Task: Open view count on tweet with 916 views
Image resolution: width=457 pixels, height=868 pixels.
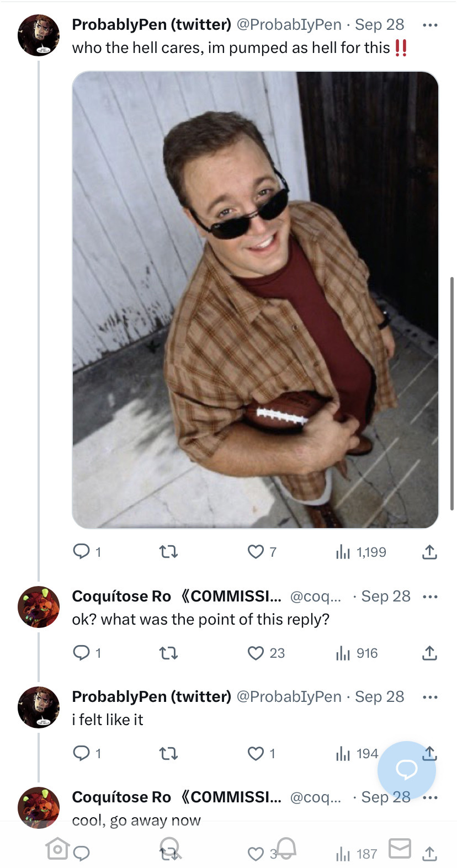Action: click(357, 653)
